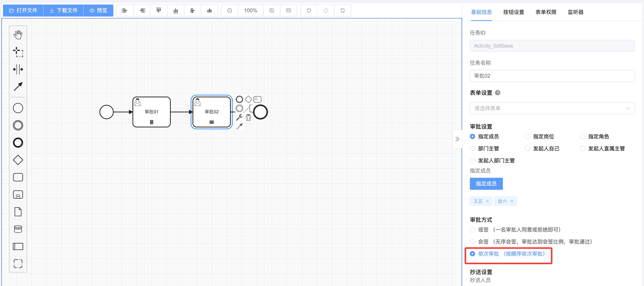Open the 监听器 tab
The width and height of the screenshot is (644, 286).
575,12
